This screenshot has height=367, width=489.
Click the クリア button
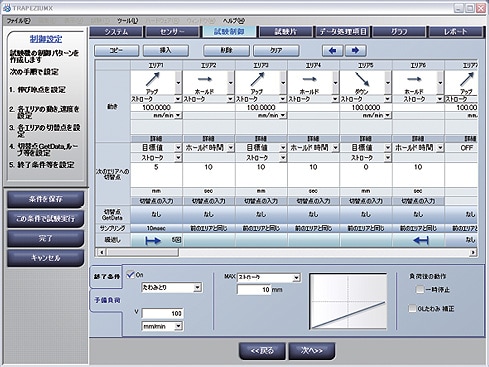[276, 51]
